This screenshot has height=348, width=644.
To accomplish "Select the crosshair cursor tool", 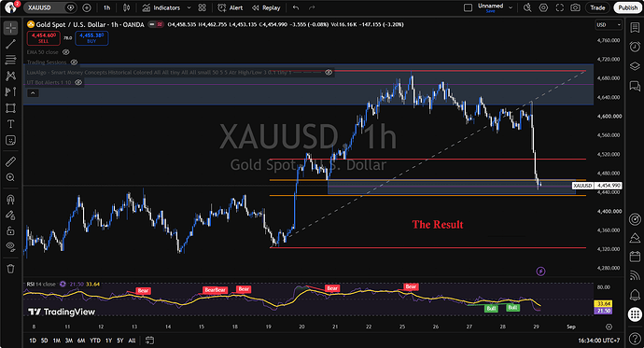I will [x=10, y=28].
